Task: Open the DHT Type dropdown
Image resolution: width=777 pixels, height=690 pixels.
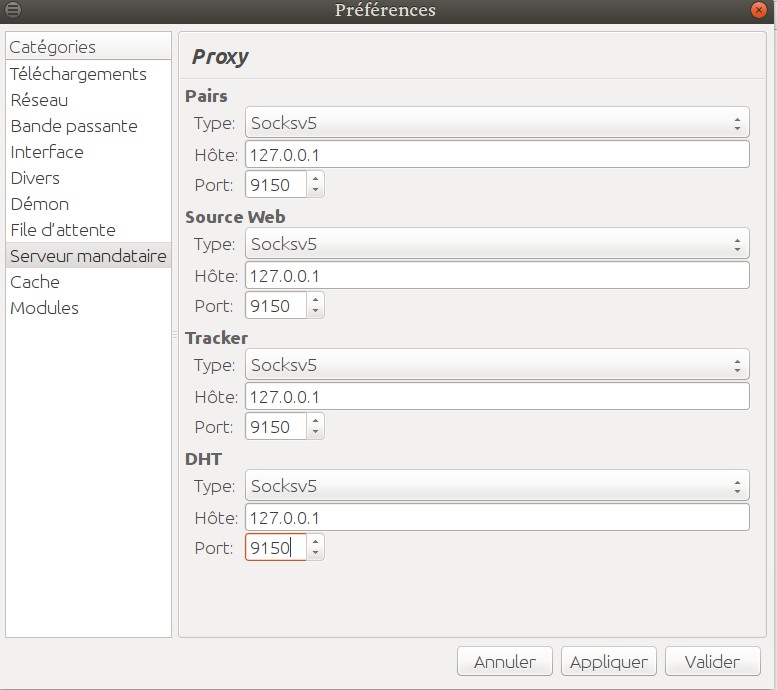Action: (x=497, y=485)
